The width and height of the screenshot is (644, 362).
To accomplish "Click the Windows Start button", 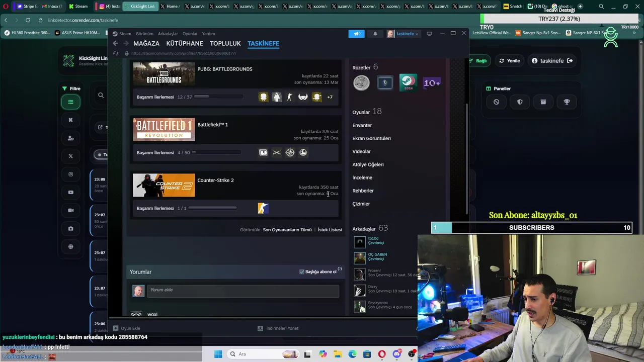I will pos(218,354).
